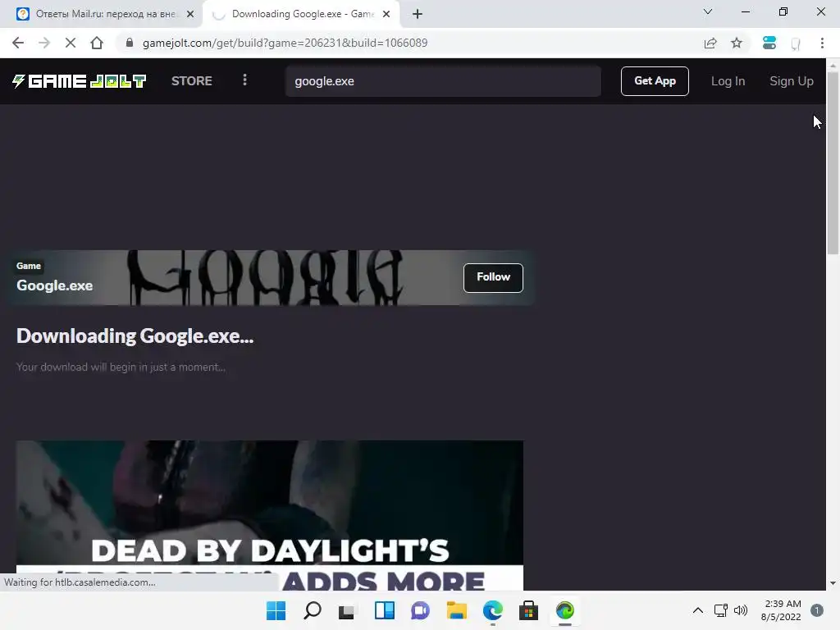This screenshot has width=840, height=630.
Task: Share this page via share icon
Action: pos(710,43)
